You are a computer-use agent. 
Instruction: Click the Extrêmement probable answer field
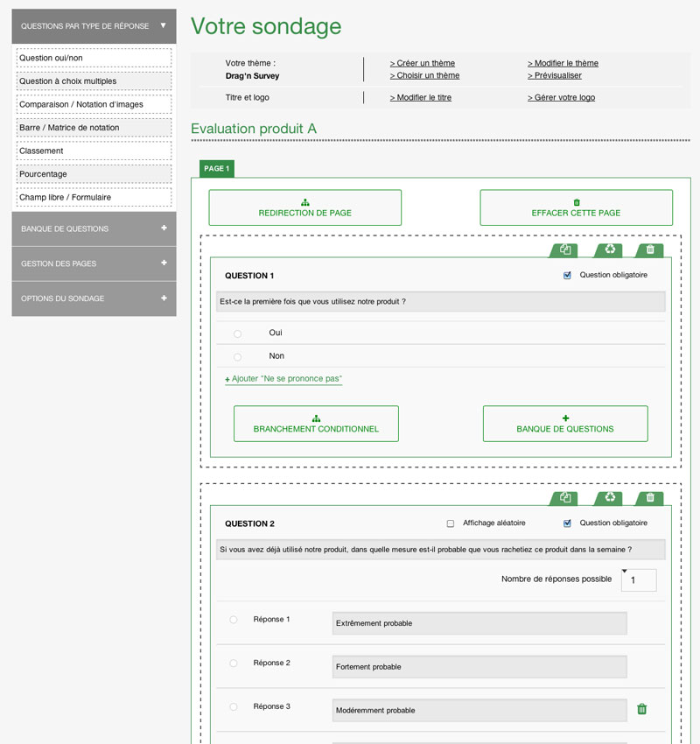pyautogui.click(x=479, y=623)
